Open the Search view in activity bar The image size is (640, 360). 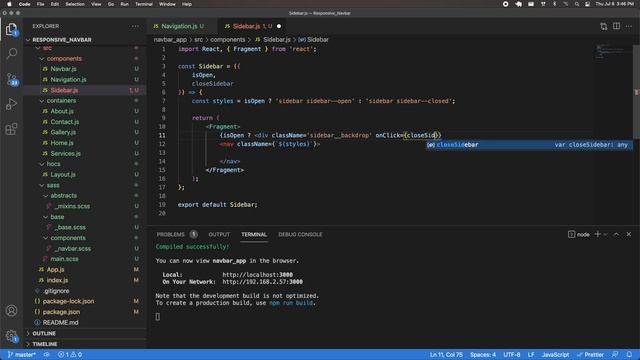pyautogui.click(x=11, y=53)
